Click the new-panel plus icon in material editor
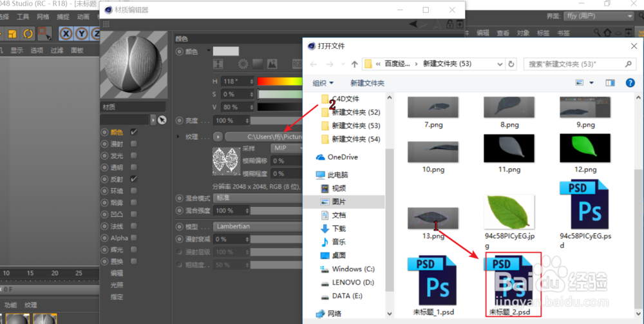The image size is (644, 324). click(x=460, y=24)
